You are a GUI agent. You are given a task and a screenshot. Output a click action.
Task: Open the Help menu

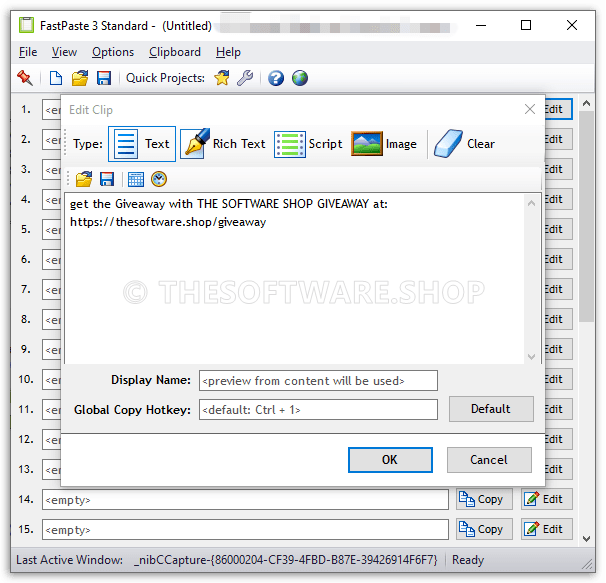(228, 52)
